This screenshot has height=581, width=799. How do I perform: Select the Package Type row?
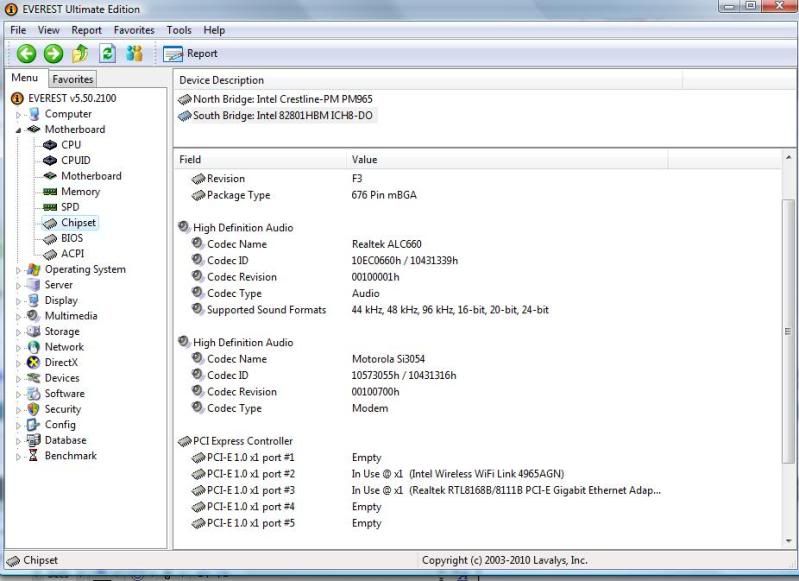pyautogui.click(x=476, y=195)
